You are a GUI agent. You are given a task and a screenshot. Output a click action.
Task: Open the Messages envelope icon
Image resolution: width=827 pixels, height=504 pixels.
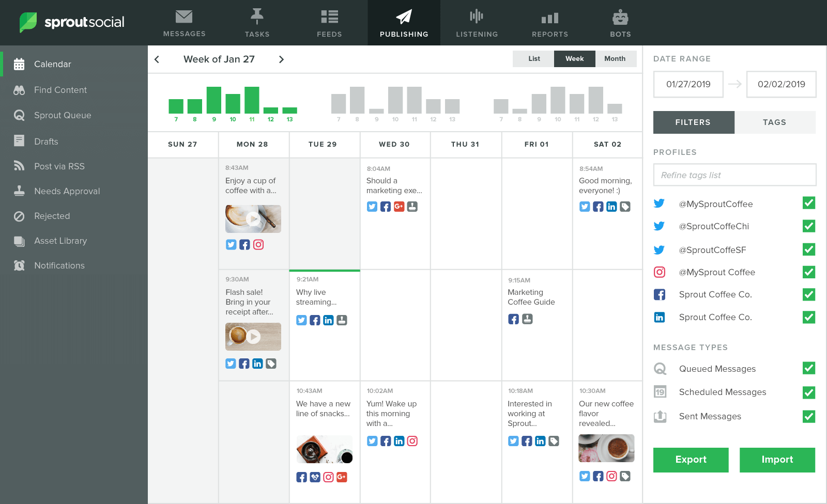tap(184, 17)
